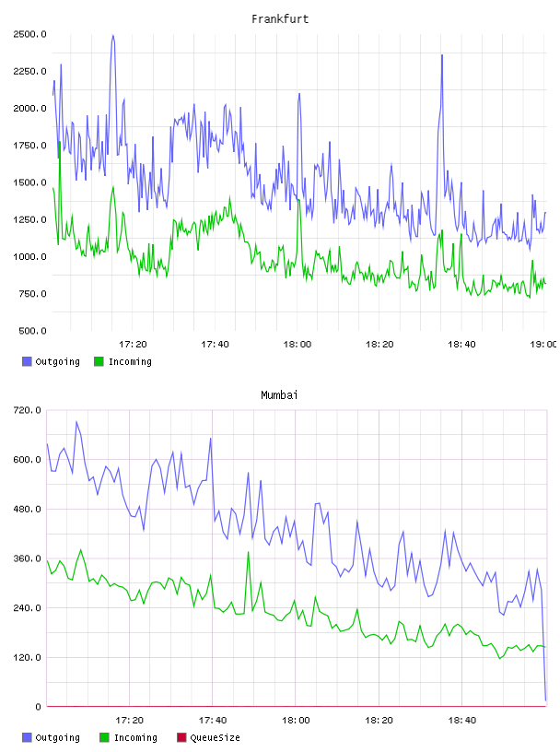Screen dimensions: 560x752
Task: Click the red QueueSize swatch in Mumbai legend
Action: (x=181, y=737)
